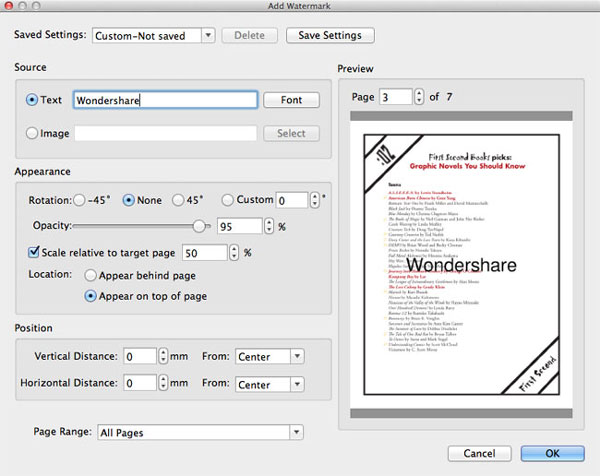
Task: Click the Delete settings button
Action: [x=249, y=35]
